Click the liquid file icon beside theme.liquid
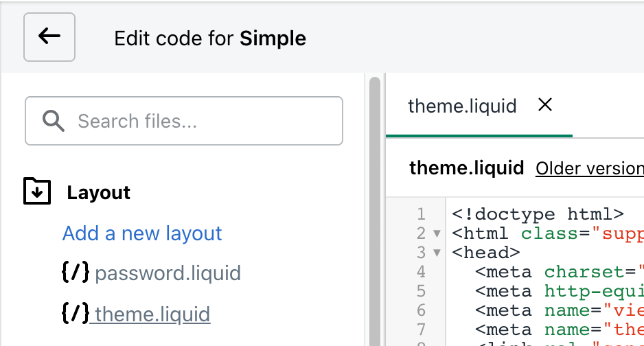644x346 pixels. click(x=75, y=313)
